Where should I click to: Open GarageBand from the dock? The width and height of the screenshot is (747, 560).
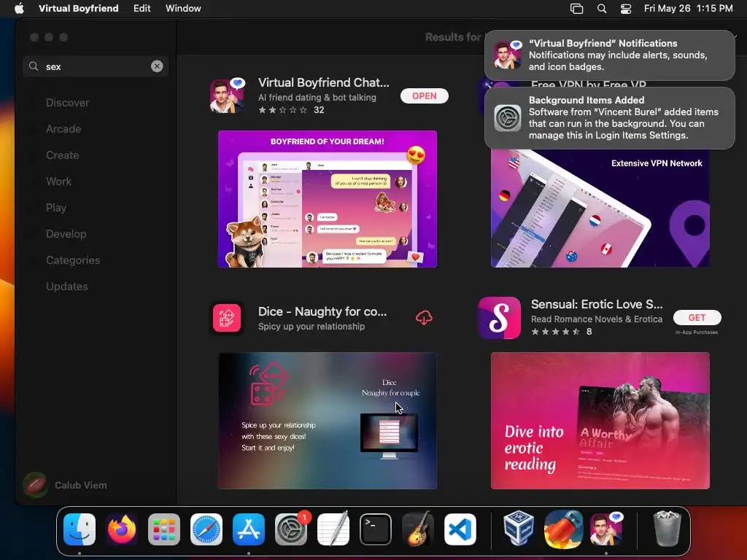point(418,529)
